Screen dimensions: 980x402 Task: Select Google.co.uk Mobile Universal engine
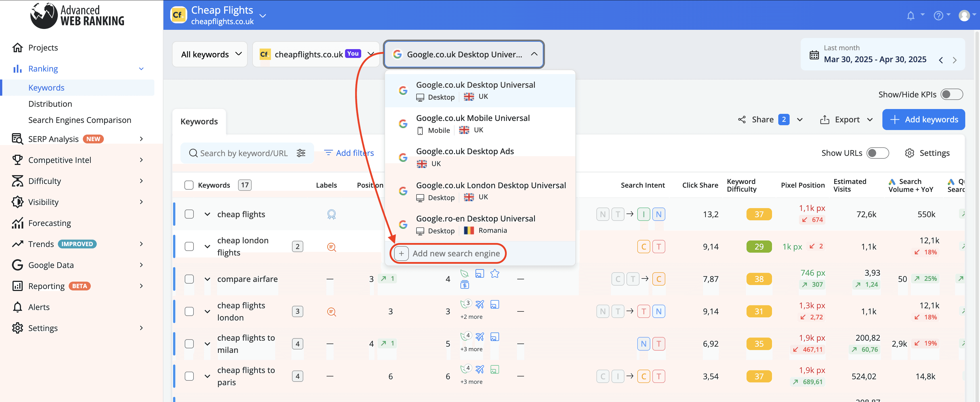[480, 124]
